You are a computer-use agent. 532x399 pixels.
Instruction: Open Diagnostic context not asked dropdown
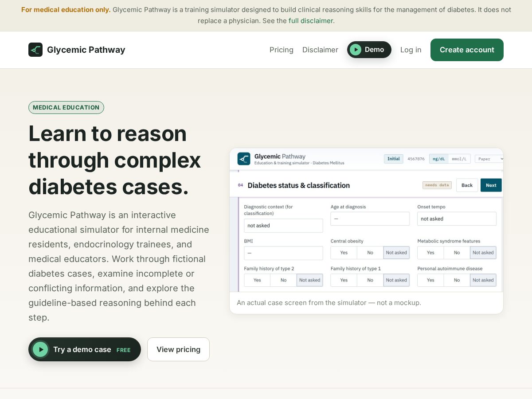point(283,226)
